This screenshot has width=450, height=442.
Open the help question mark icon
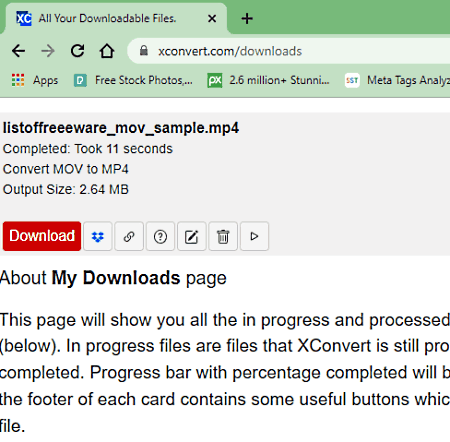[x=160, y=236]
